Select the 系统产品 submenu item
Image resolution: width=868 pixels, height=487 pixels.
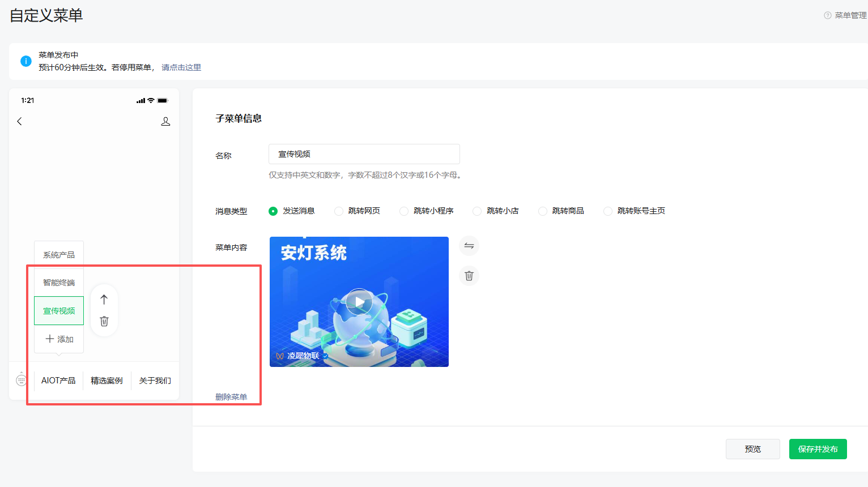[59, 255]
